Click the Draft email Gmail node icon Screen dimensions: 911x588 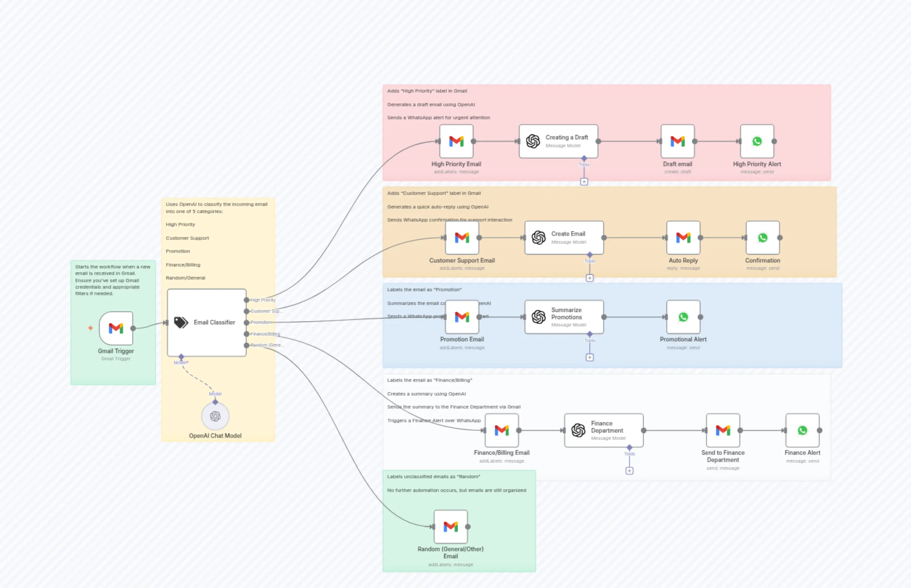click(678, 141)
